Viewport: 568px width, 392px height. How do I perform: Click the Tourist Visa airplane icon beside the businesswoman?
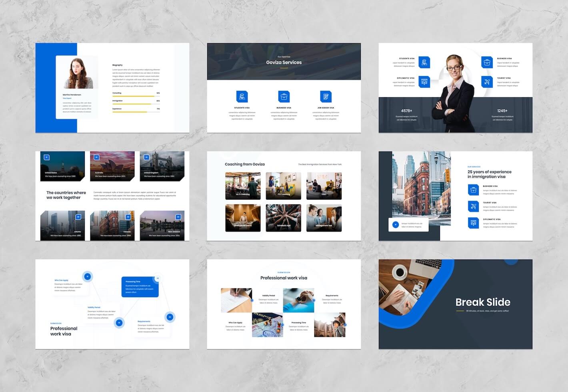point(487,82)
